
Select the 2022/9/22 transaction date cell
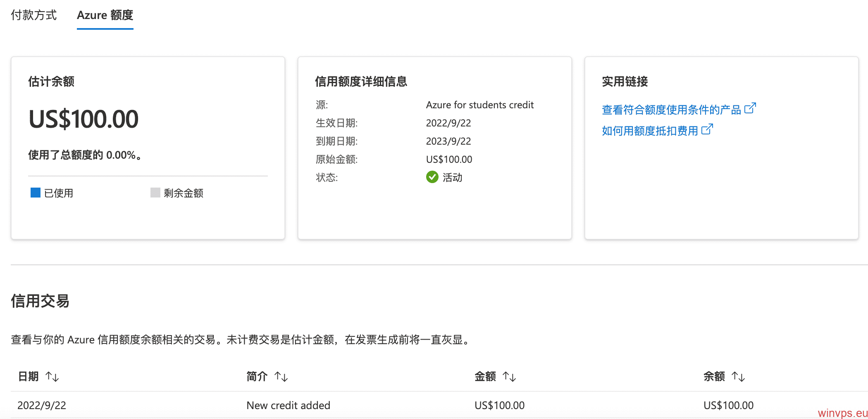[42, 405]
